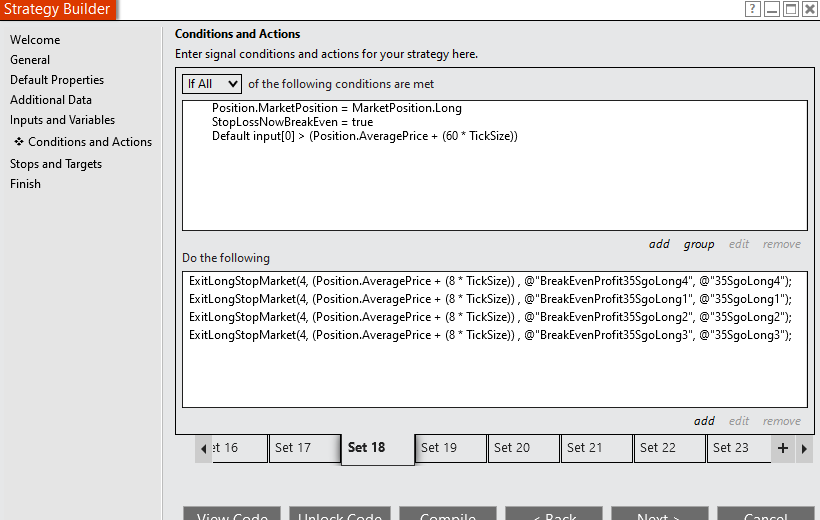This screenshot has width=820, height=520.
Task: Add a new condition set with plus
Action: tap(782, 448)
